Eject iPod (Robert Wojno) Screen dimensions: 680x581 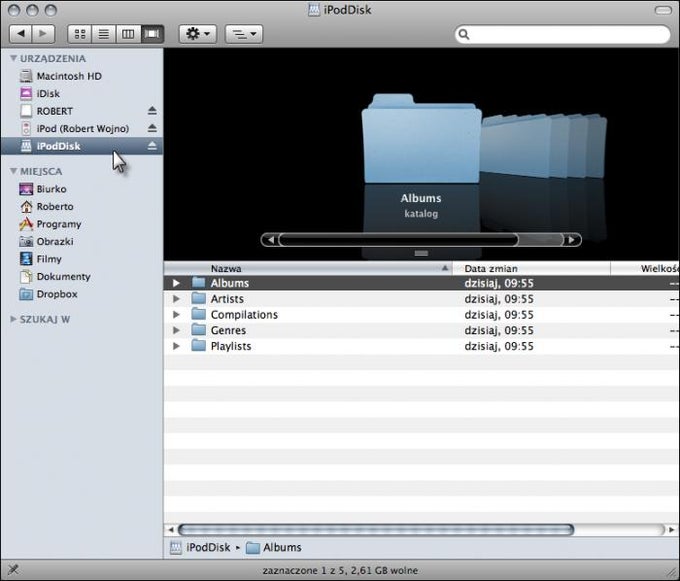click(x=152, y=128)
